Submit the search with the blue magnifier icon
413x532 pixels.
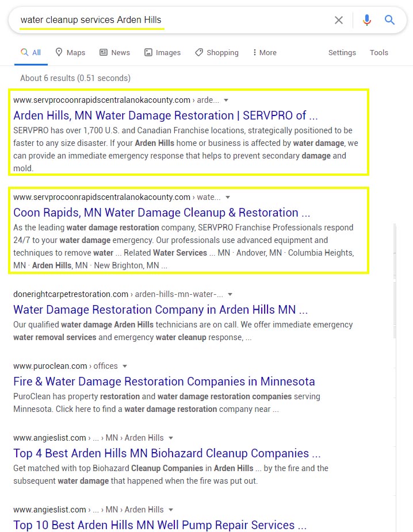tap(389, 20)
